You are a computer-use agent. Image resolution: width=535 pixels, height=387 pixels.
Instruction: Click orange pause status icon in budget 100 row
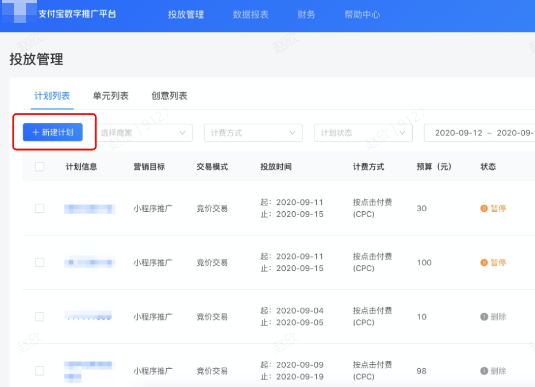pos(484,262)
